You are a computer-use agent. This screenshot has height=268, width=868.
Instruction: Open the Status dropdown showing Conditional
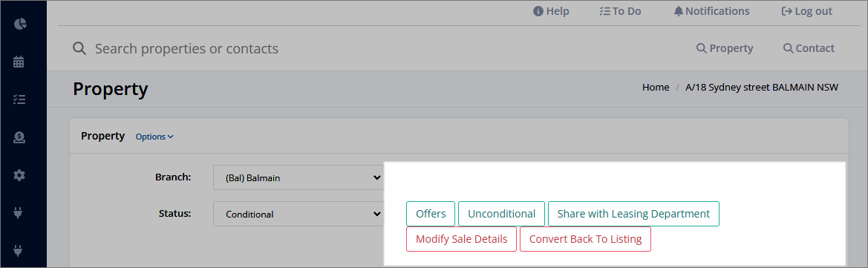tap(298, 214)
